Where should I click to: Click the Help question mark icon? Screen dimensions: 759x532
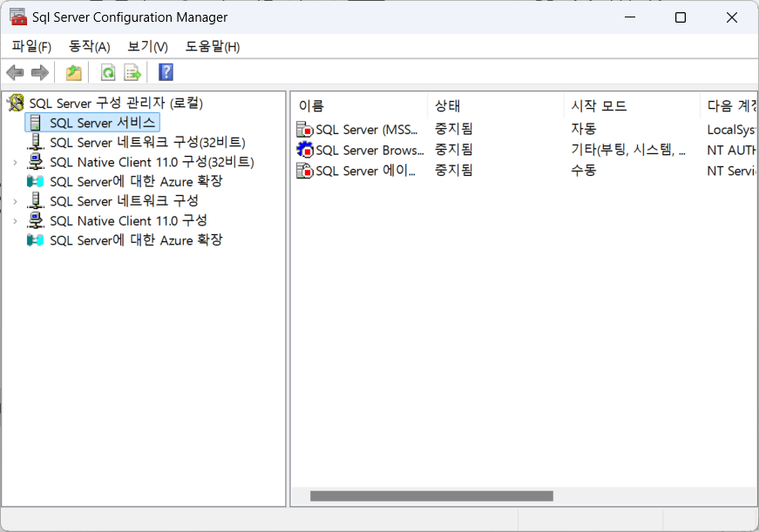tap(166, 72)
